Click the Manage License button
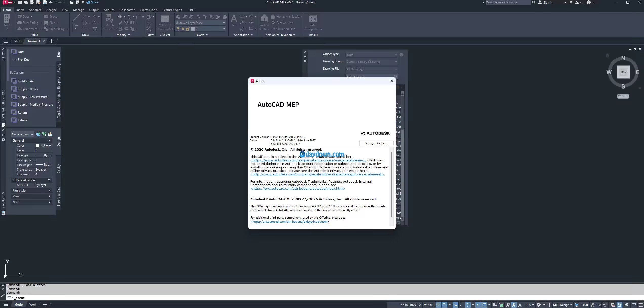This screenshot has width=644, height=308. (x=376, y=143)
